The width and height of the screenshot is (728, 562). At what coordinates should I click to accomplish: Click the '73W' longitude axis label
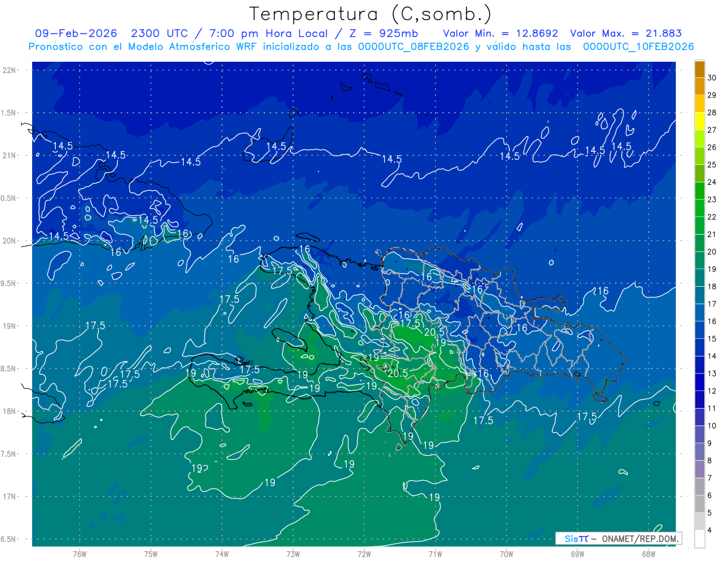293,554
